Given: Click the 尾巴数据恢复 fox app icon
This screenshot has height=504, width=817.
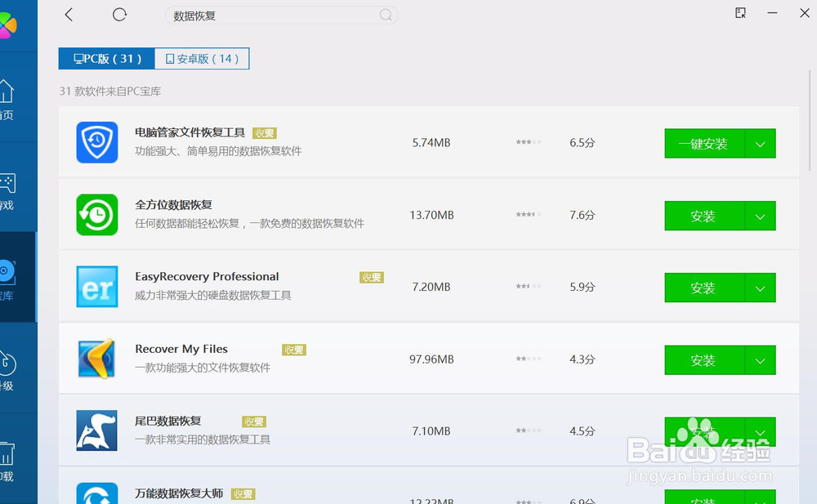Looking at the screenshot, I should pos(97,431).
